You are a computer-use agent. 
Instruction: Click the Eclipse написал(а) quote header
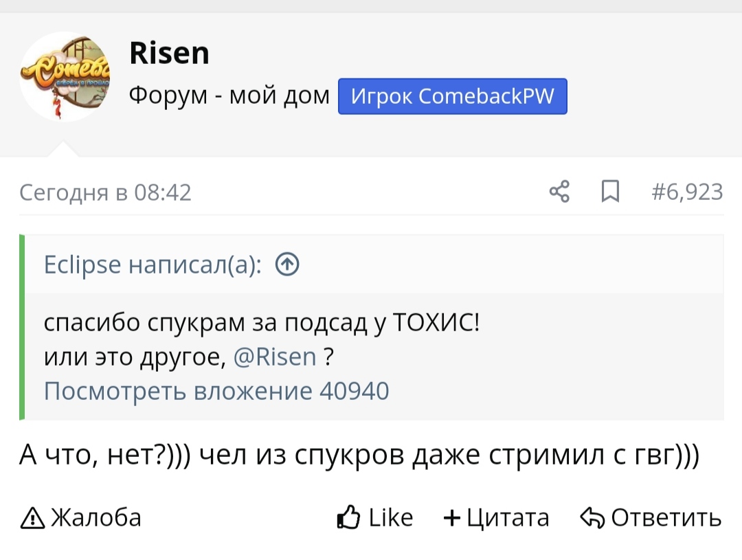[152, 264]
